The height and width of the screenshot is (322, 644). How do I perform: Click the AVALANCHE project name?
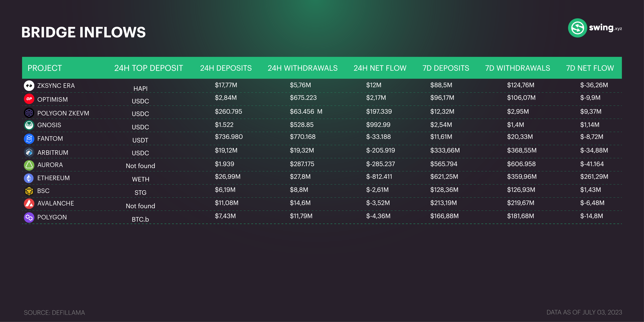pos(56,203)
